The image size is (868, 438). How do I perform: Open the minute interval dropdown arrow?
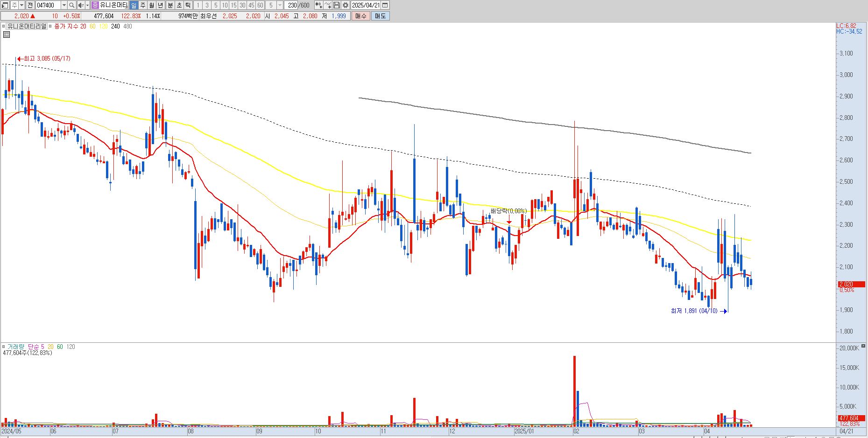[280, 5]
